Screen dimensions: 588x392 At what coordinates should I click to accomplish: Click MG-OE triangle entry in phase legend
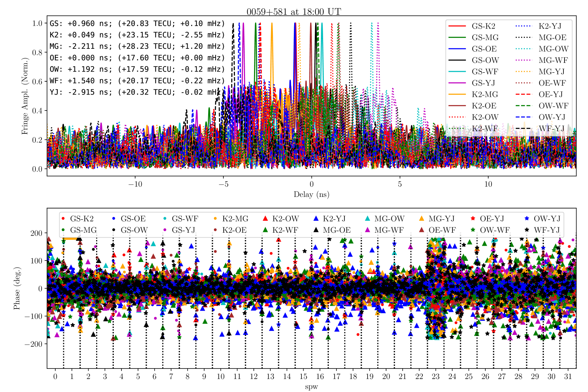[332, 230]
